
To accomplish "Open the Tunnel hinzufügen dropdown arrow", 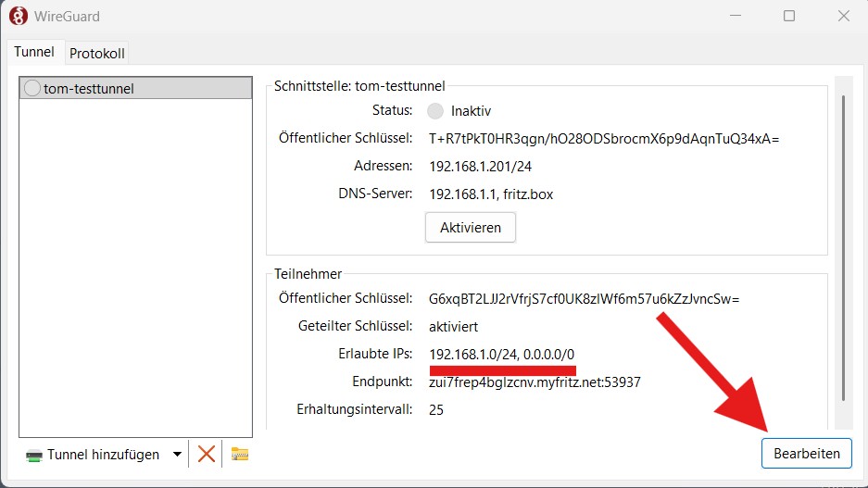I will (177, 455).
